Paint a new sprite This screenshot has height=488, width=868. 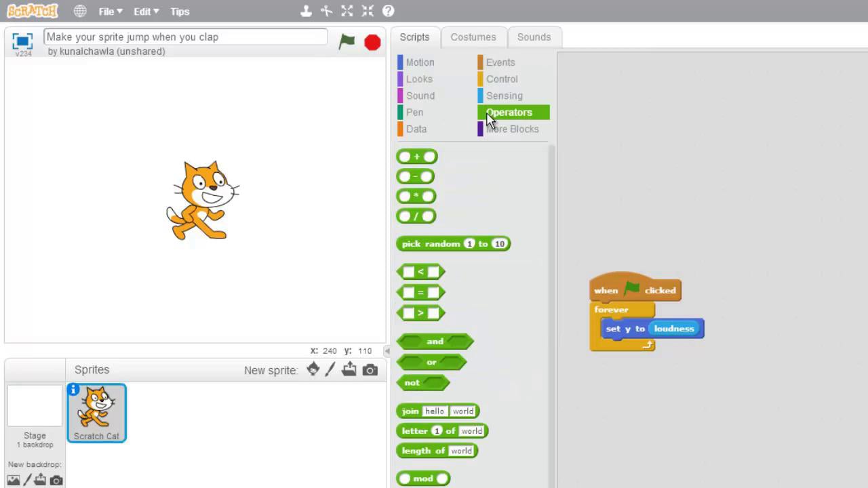point(330,369)
